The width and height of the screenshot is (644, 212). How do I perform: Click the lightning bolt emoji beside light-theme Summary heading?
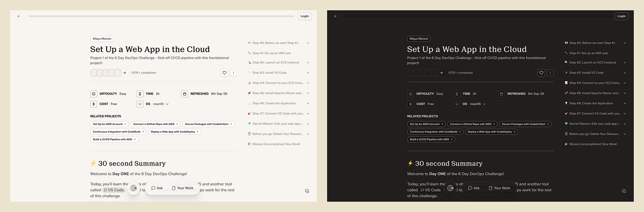pyautogui.click(x=93, y=163)
